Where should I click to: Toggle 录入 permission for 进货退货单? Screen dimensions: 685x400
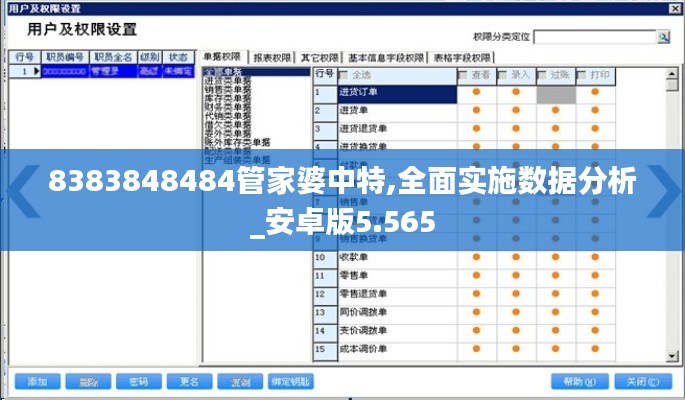(516, 128)
